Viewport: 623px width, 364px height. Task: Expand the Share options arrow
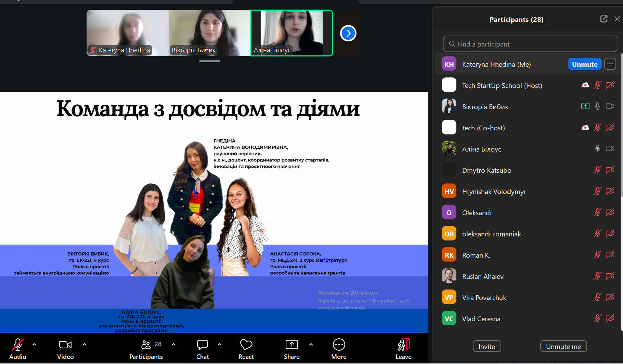pyautogui.click(x=311, y=344)
